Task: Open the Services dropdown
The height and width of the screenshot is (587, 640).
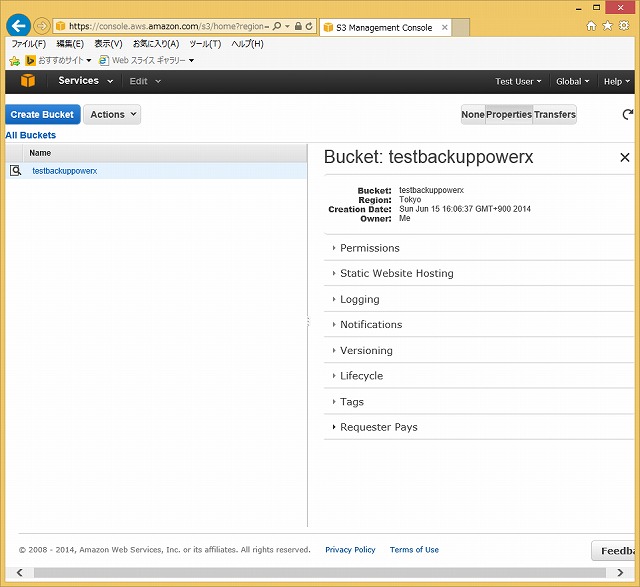Action: click(x=85, y=81)
